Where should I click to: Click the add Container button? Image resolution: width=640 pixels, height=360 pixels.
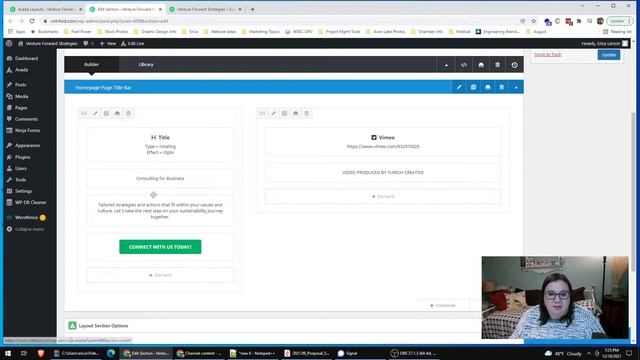[x=443, y=305]
